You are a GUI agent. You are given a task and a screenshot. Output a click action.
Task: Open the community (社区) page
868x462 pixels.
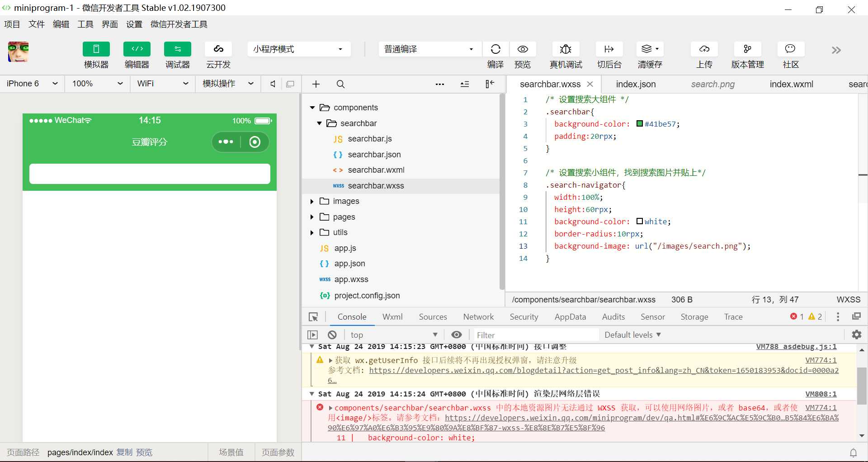pos(790,49)
